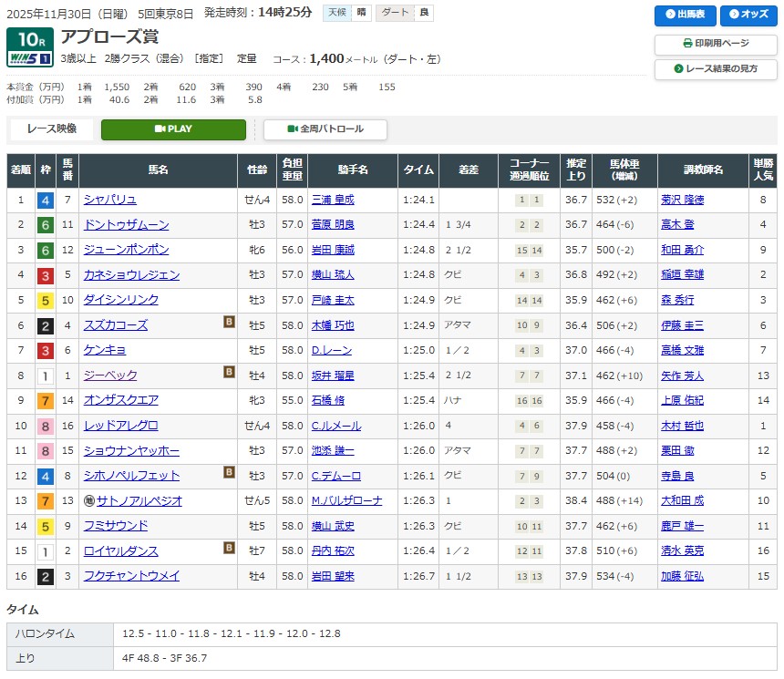Click the blinker B icon beside スズカコーズ
Viewport: 784px width, 679px height.
230,323
